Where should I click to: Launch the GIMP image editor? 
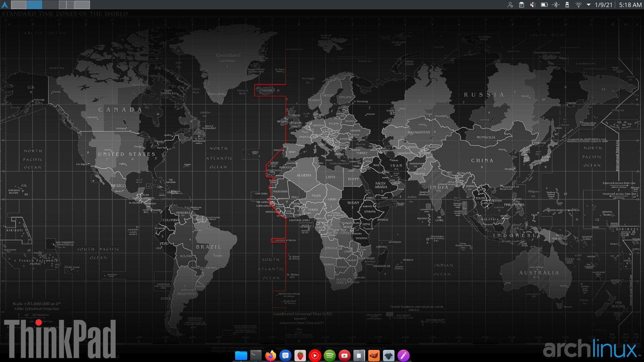tap(374, 355)
